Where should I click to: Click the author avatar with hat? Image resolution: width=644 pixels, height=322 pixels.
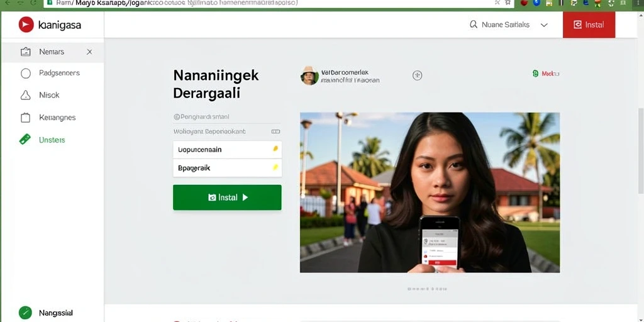pos(309,75)
